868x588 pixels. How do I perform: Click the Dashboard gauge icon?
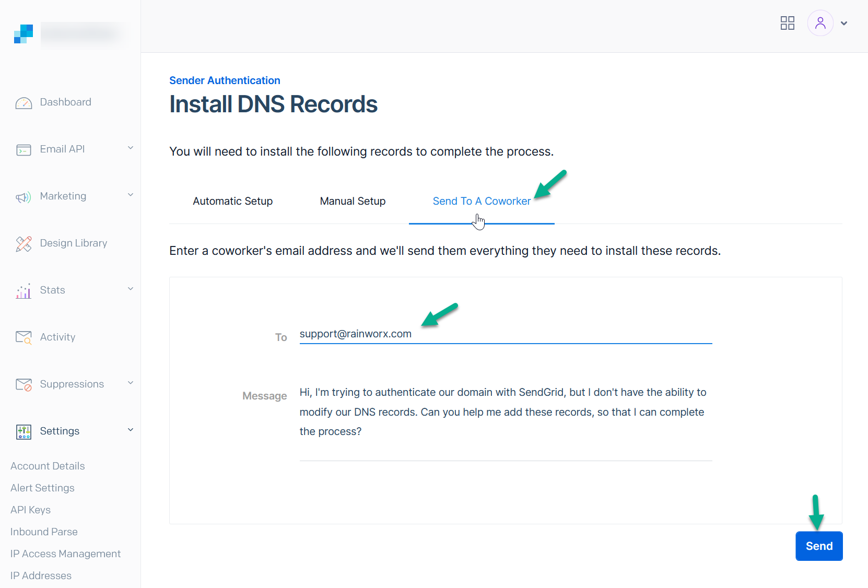24,103
